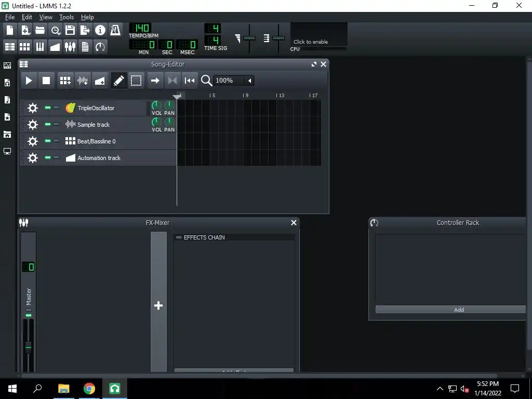Open the Help menu
The height and width of the screenshot is (399, 532).
(87, 17)
